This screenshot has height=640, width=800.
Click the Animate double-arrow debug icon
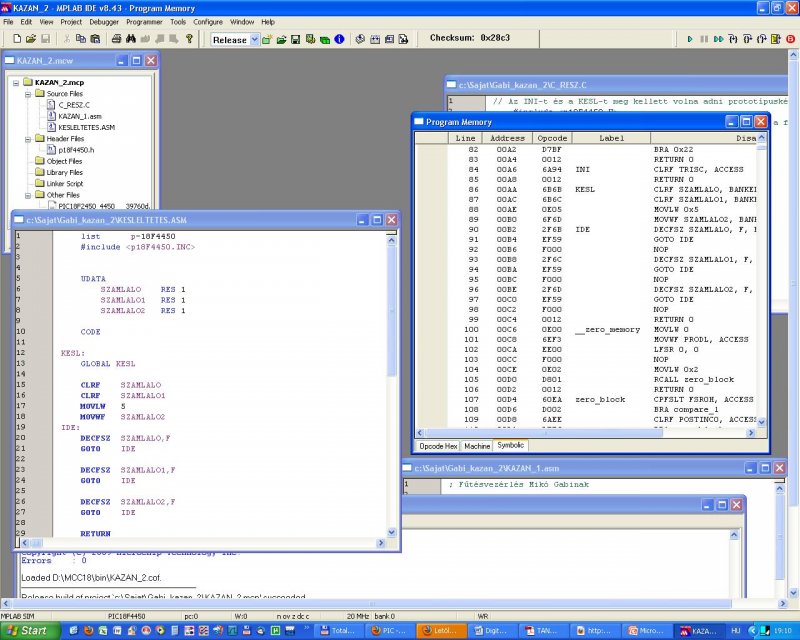[x=718, y=39]
